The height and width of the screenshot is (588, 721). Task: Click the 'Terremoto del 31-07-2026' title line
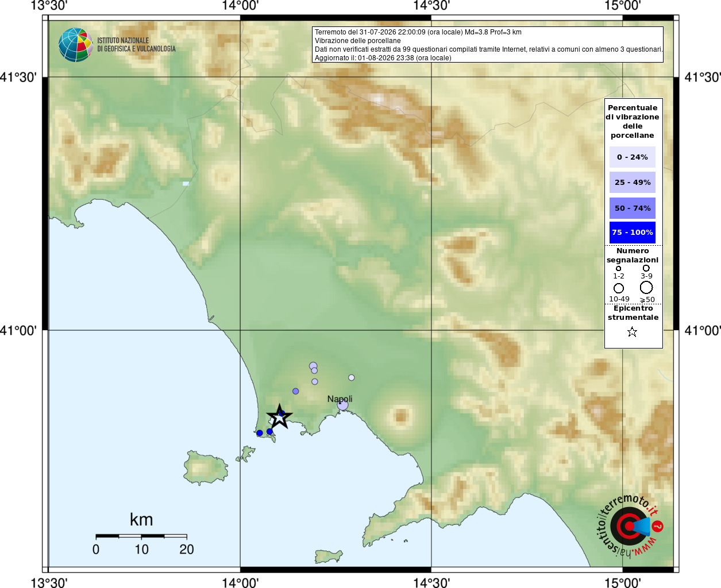(418, 32)
